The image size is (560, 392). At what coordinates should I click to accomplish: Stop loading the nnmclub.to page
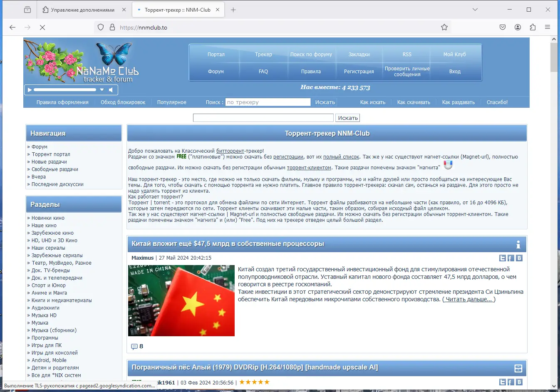point(42,27)
